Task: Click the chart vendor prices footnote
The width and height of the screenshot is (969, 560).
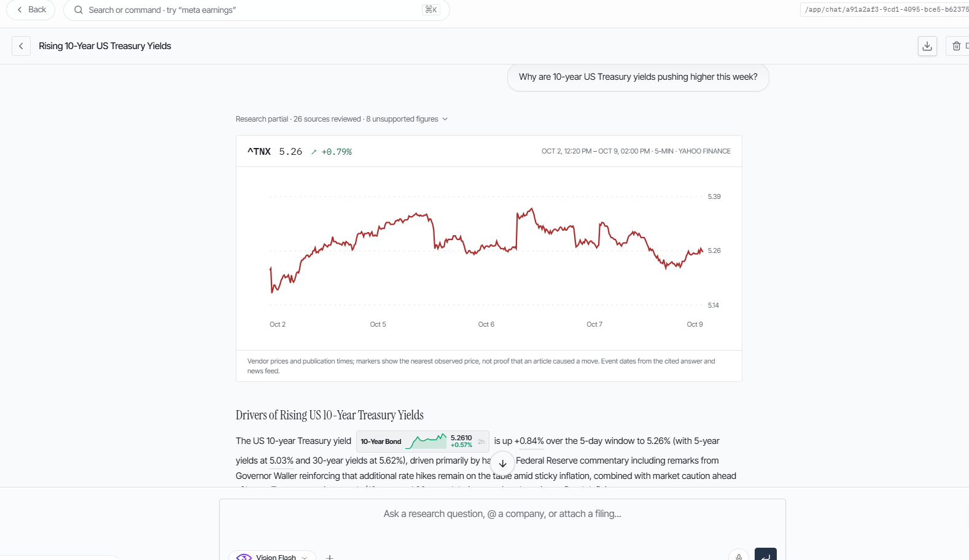Action: (x=481, y=366)
